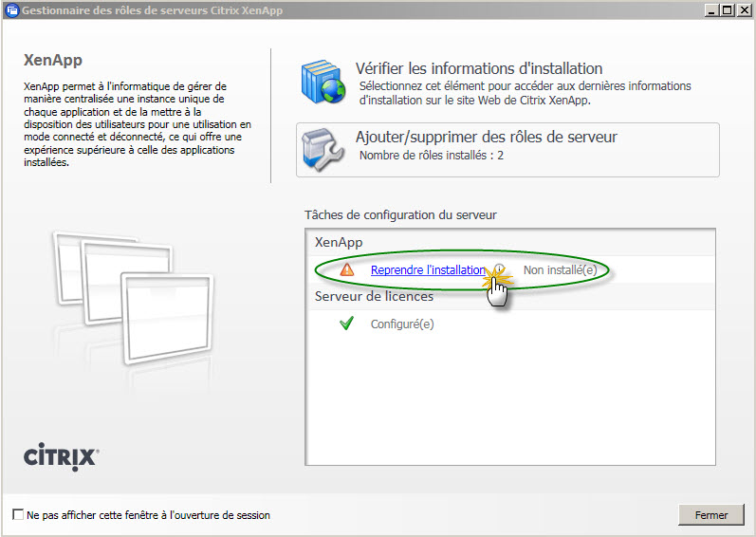This screenshot has width=756, height=537.
Task: Click the orange warning triangle icon under XenApp
Action: [x=346, y=270]
